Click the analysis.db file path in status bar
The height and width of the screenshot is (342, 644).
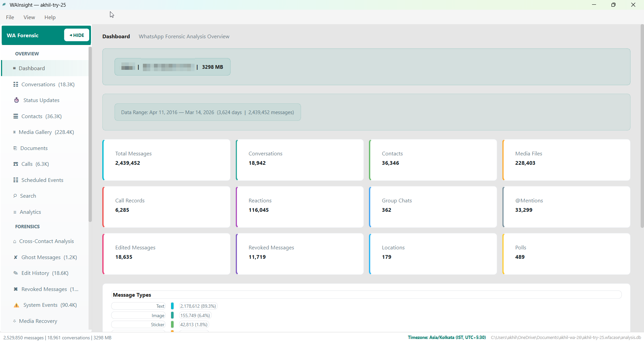point(566,338)
